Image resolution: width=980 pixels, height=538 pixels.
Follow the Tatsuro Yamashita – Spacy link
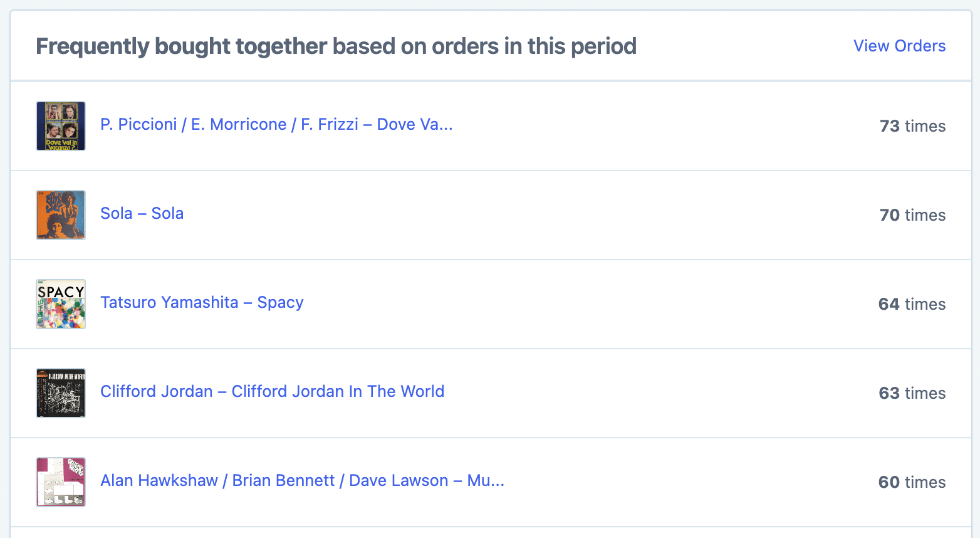pyautogui.click(x=202, y=303)
